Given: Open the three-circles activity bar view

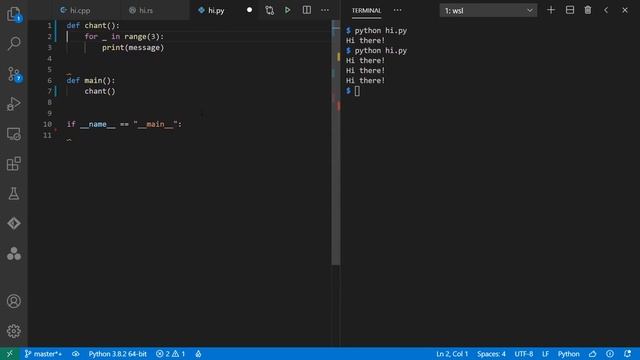Looking at the screenshot, I should point(14,253).
